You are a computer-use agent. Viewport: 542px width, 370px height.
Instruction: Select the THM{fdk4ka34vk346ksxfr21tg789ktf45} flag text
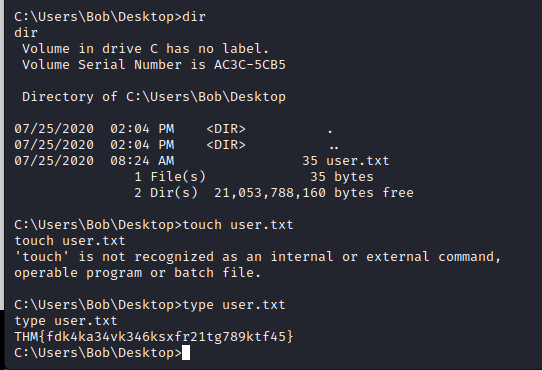pos(154,337)
